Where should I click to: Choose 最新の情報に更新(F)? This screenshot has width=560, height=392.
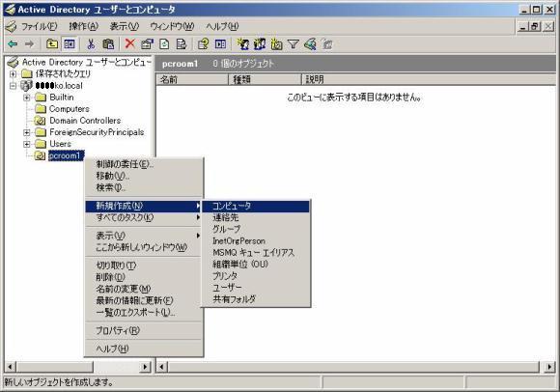[144, 300]
